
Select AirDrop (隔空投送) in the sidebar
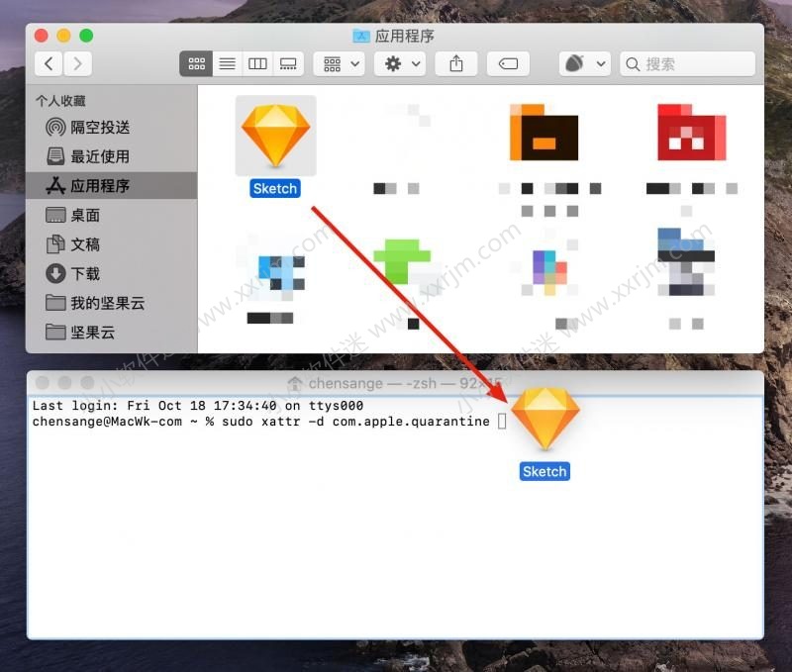tap(99, 128)
